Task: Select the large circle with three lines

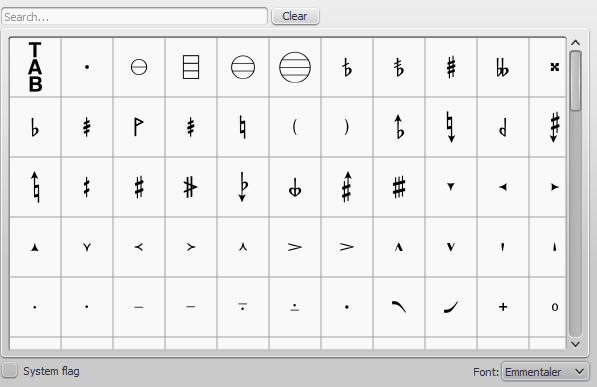Action: [x=295, y=67]
